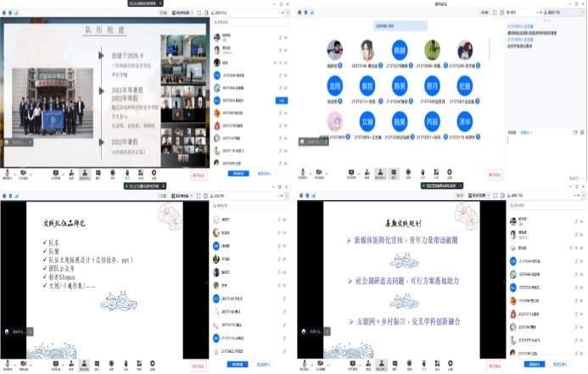Toggle camera in the bottom-right meeting toolbar
Screen dimensions: 588x374
click(x=321, y=363)
